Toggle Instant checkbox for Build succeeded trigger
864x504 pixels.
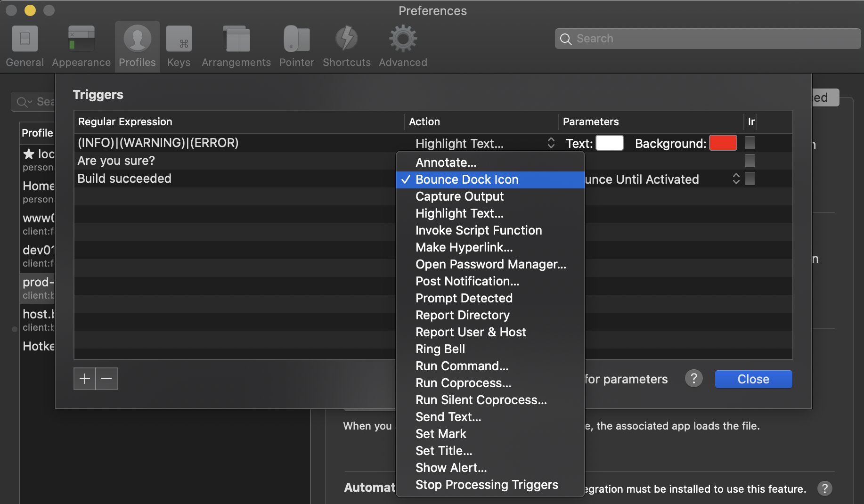pyautogui.click(x=750, y=179)
